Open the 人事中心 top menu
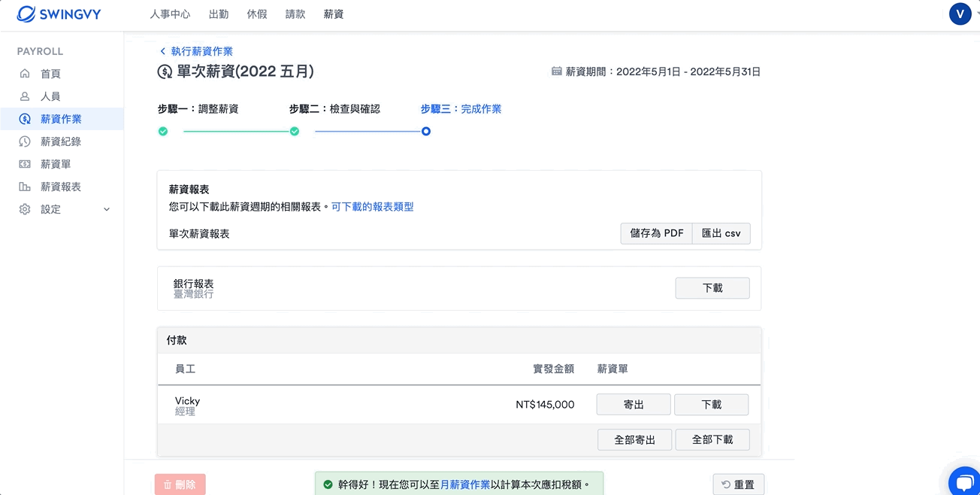 [170, 14]
